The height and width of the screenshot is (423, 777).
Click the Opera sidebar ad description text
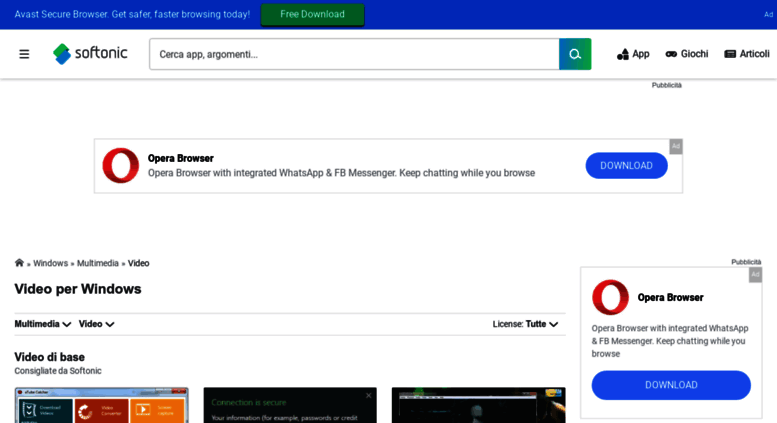670,341
